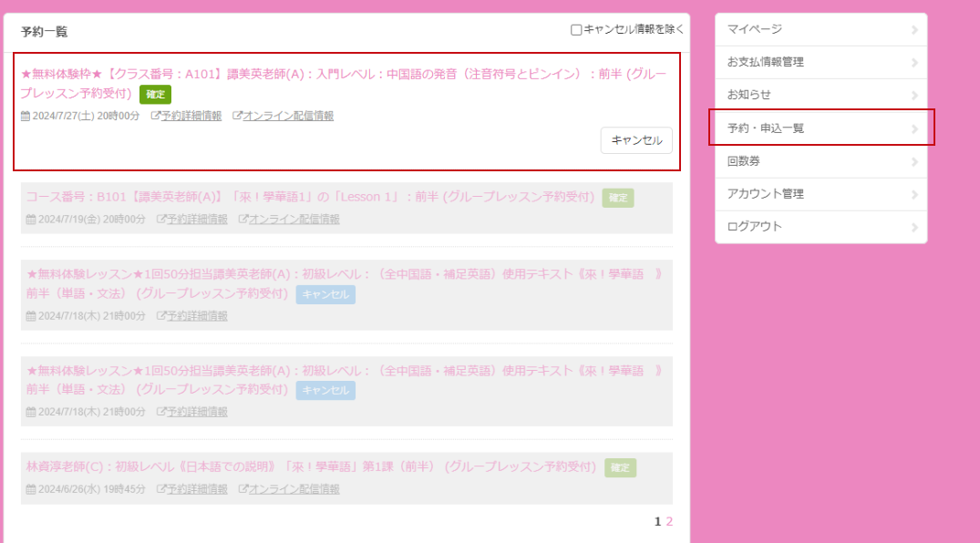The image size is (980, 543).
Task: Click ログアウト in the side menu
Action: click(x=755, y=227)
